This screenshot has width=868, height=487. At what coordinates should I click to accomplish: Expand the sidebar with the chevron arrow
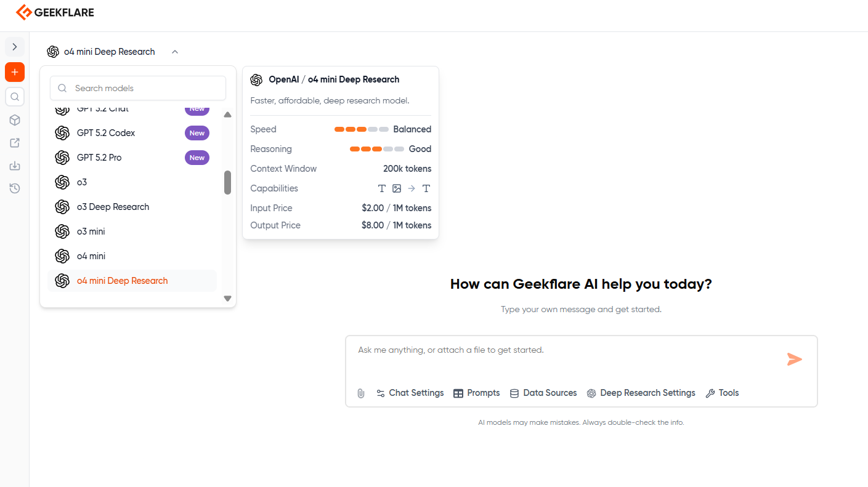click(15, 47)
